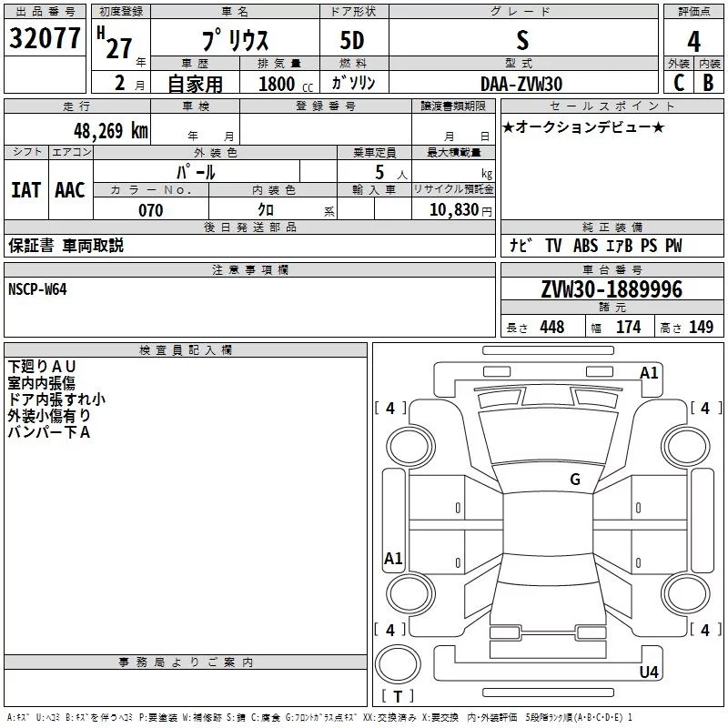Screen dimensions: 728x728
Task: Select the fuel type ガソリン
Action: [x=353, y=83]
